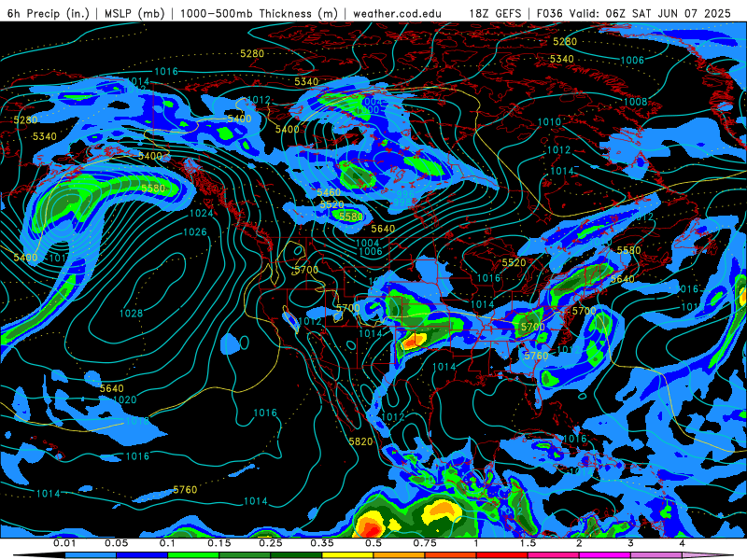Image resolution: width=747 pixels, height=560 pixels.
Task: Click the weather.cod.edu source text
Action: pyautogui.click(x=397, y=13)
